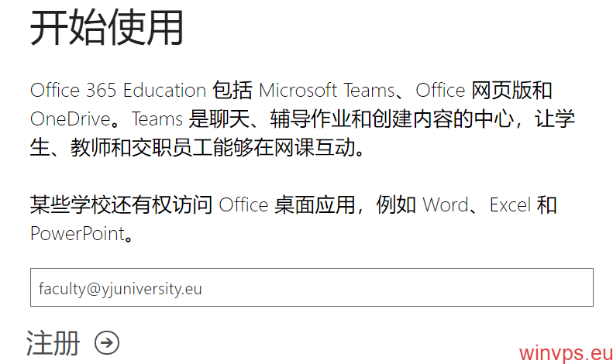Click the 注册 sign-up link
Image resolution: width=613 pixels, height=364 pixels.
click(53, 342)
